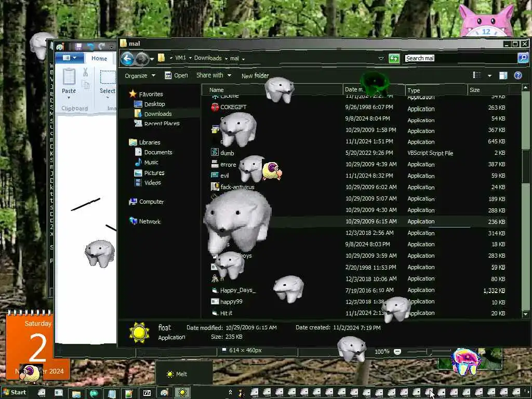The width and height of the screenshot is (532, 399).
Task: Click the folder icon in the address bar
Action: 162,58
